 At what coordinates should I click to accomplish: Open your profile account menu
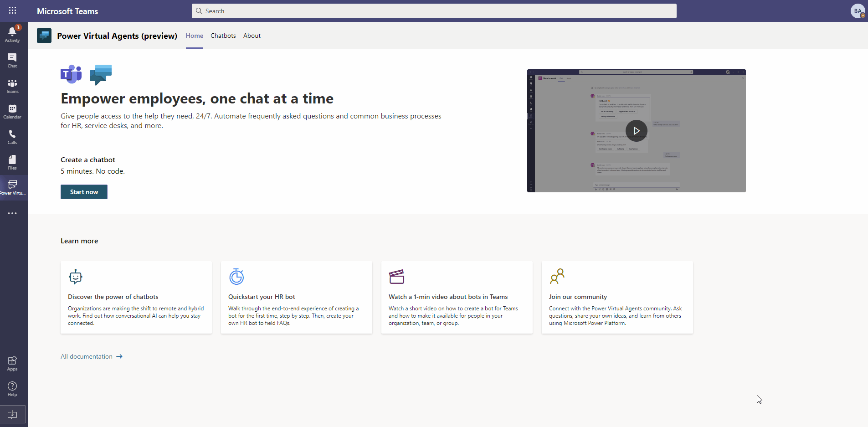(858, 11)
